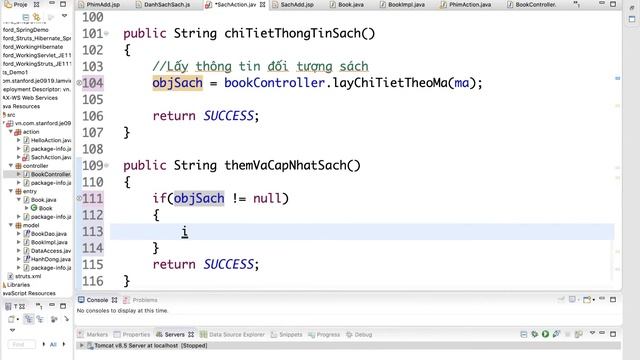Select Libraries node in project tree
The width and height of the screenshot is (640, 360).
pos(18,285)
